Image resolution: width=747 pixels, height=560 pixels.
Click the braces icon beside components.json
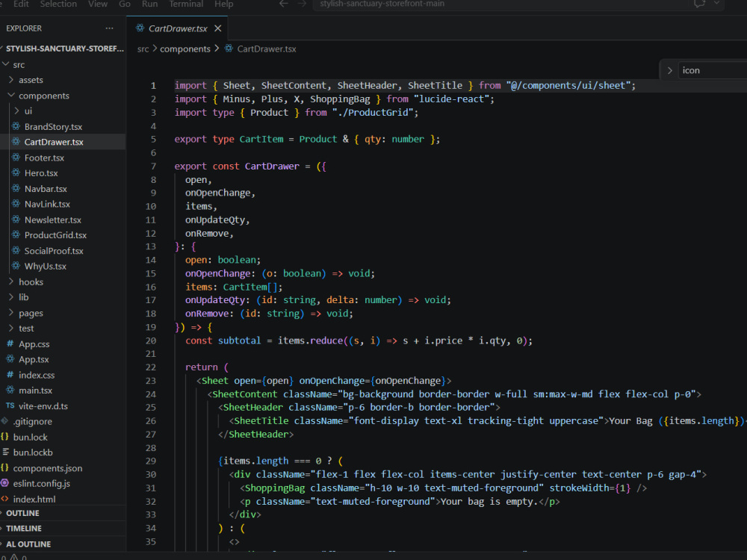click(4, 467)
